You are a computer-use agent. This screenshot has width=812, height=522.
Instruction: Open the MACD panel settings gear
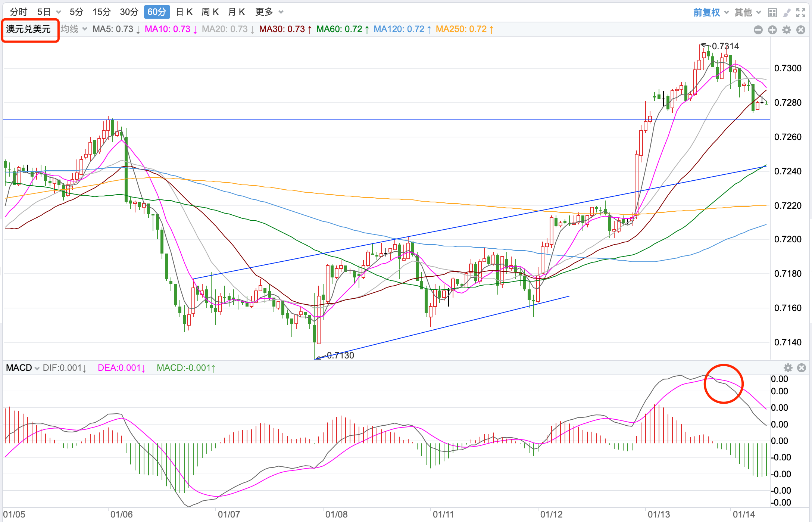tap(788, 368)
